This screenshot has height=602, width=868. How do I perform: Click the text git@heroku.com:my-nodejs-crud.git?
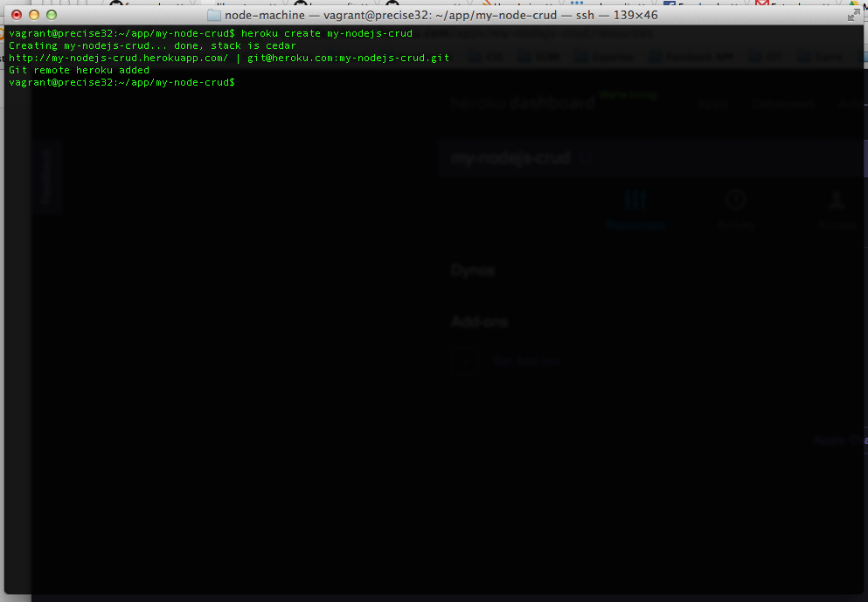[x=348, y=58]
